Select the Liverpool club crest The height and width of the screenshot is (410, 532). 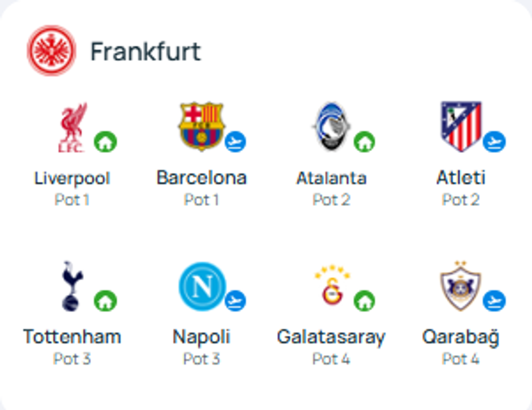[x=73, y=128]
